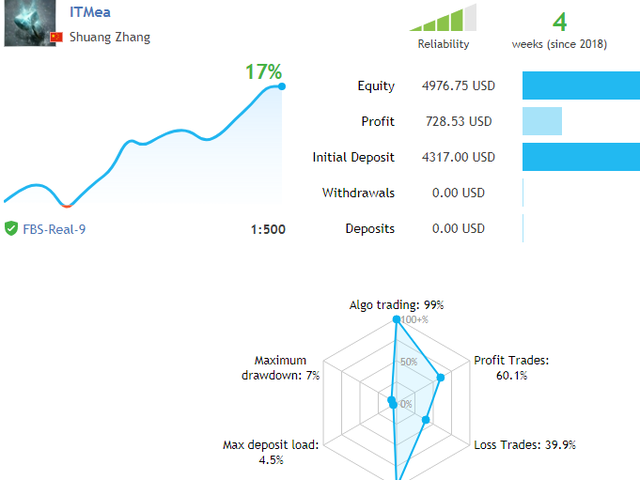Open the FBS-Real-9 server link
This screenshot has width=640, height=480.
(x=54, y=229)
